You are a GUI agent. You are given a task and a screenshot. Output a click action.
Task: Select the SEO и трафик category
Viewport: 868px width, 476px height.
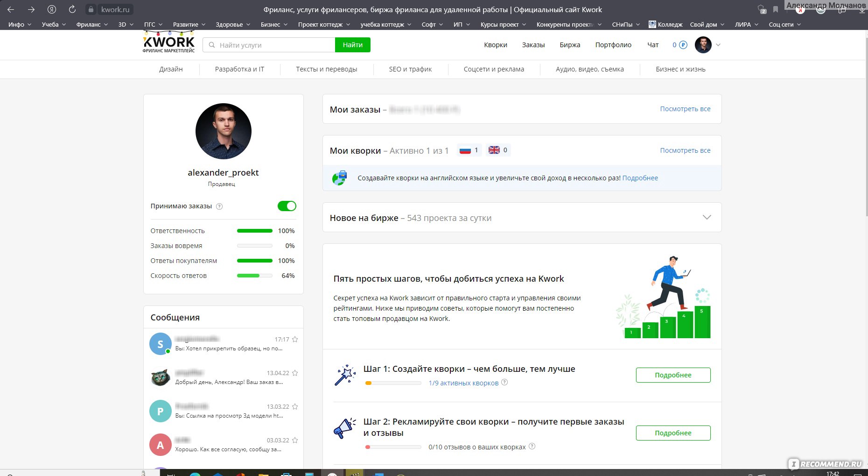point(410,69)
